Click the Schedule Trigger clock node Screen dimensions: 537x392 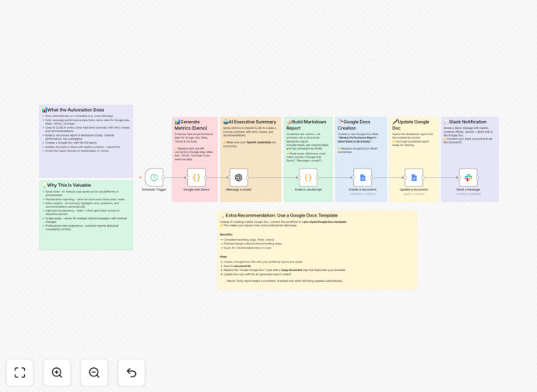click(x=154, y=178)
